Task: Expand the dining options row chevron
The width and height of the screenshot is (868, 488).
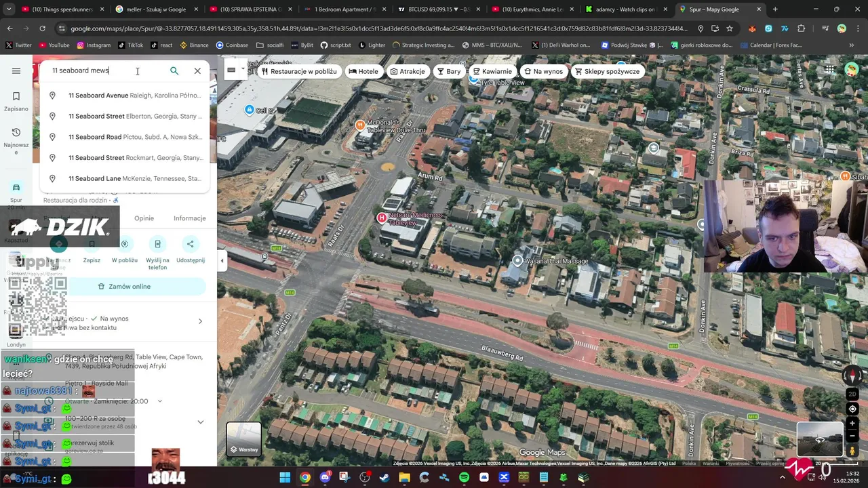Action: (200, 321)
